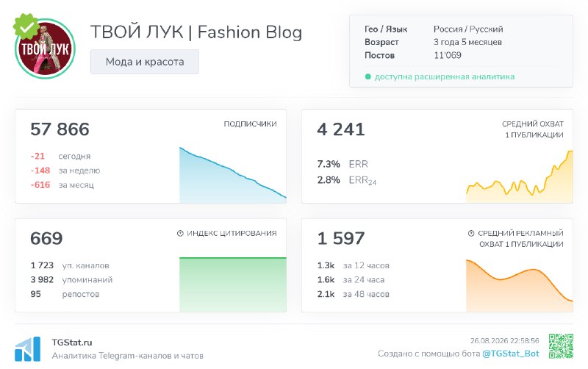The height and width of the screenshot is (369, 588).
Task: Click the TGStat.ru site name
Action: tap(72, 343)
